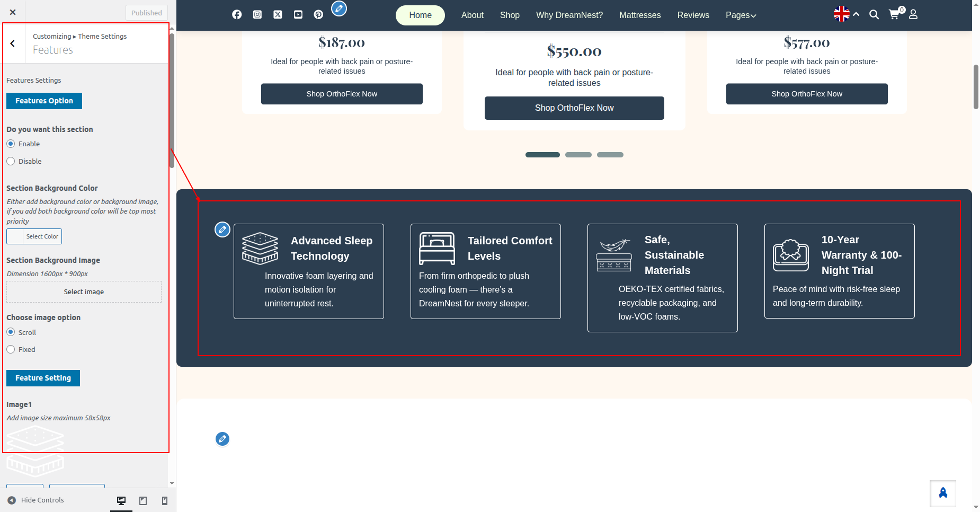Open the Select Color swatch picker
Image resolution: width=980 pixels, height=512 pixels.
pos(34,236)
